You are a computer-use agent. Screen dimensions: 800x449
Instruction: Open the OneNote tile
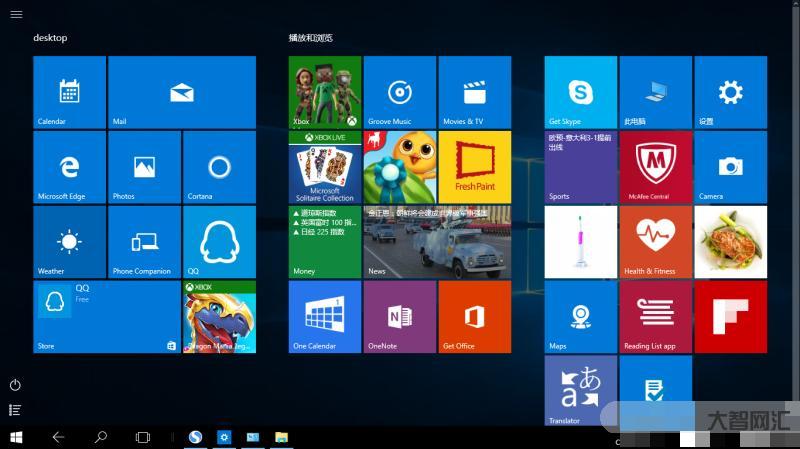click(399, 317)
